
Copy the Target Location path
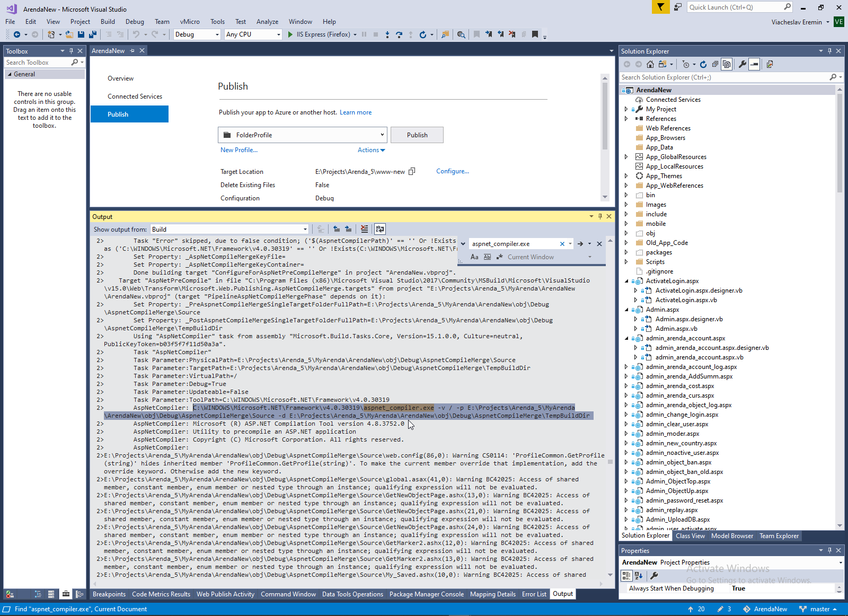pos(412,171)
